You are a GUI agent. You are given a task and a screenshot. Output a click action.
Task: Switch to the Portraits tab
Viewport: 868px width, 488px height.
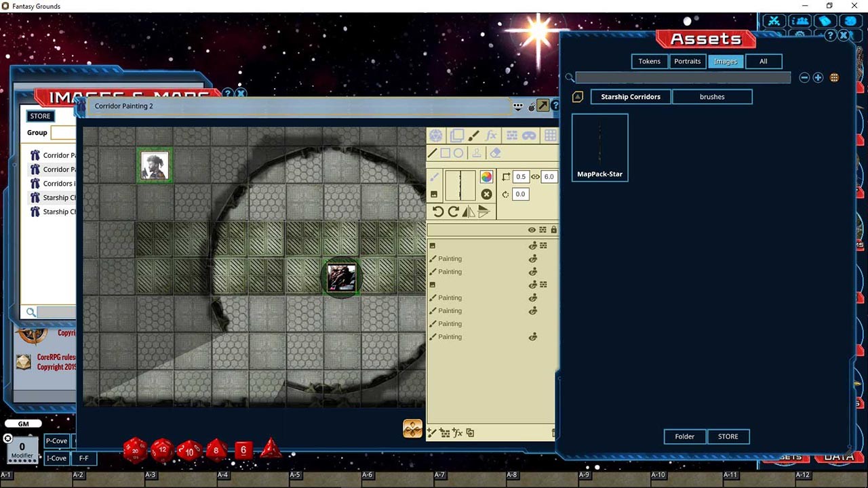687,61
